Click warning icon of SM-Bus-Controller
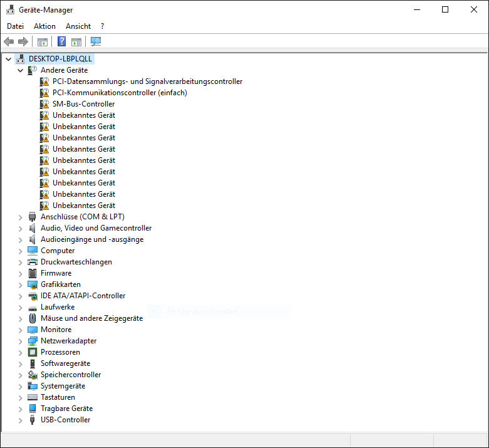The width and height of the screenshot is (489, 448). 44,104
